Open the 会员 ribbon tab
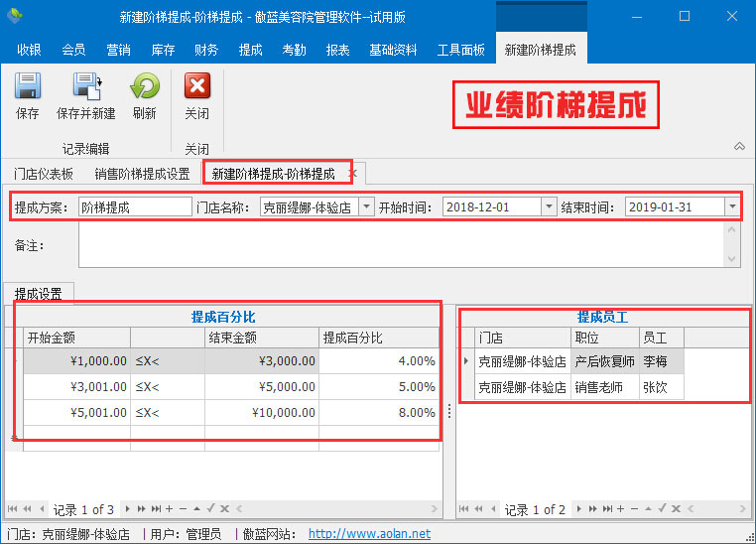The height and width of the screenshot is (544, 756). coord(73,50)
